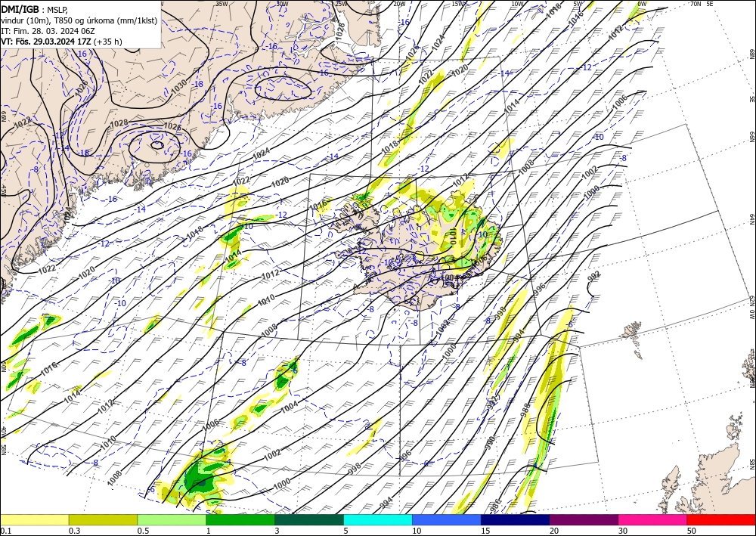Pick the cyan 5–10 legend color segment

(378, 519)
